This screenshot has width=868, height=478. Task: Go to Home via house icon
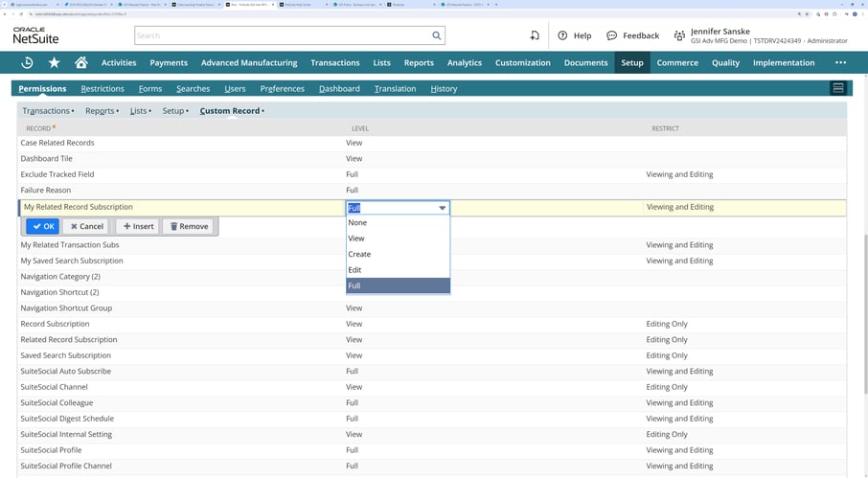pyautogui.click(x=80, y=63)
